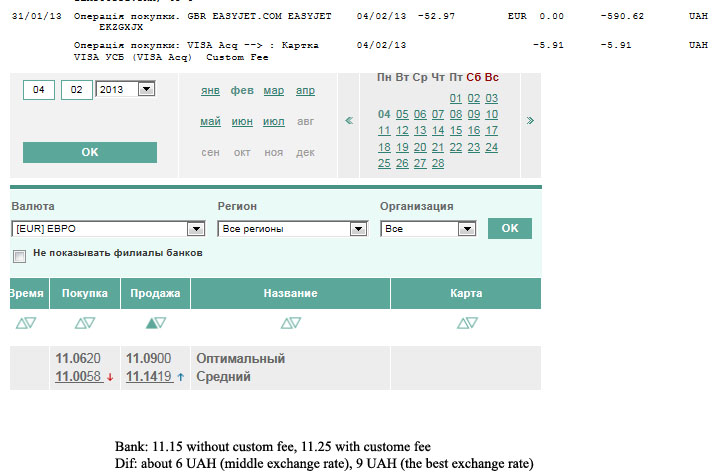Image resolution: width=727 pixels, height=474 pixels.
Task: Sort by Название column arrows
Action: pyautogui.click(x=290, y=323)
